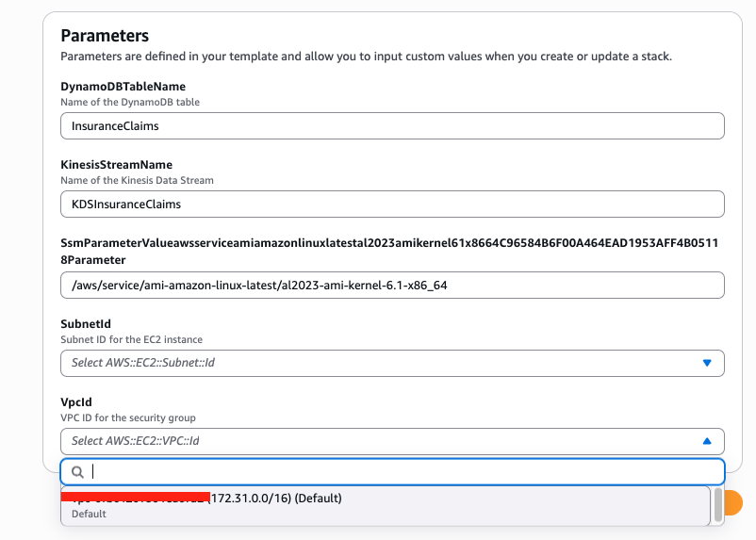756x540 pixels.
Task: Click the KDSInsuranceClaims stream name field
Action: [391, 204]
